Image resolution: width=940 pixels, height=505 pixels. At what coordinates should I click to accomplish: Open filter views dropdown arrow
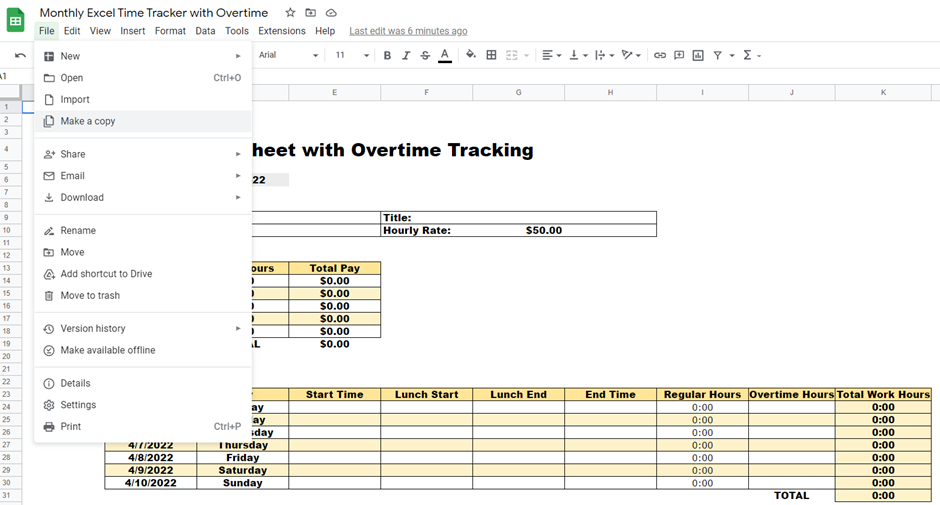pyautogui.click(x=732, y=56)
